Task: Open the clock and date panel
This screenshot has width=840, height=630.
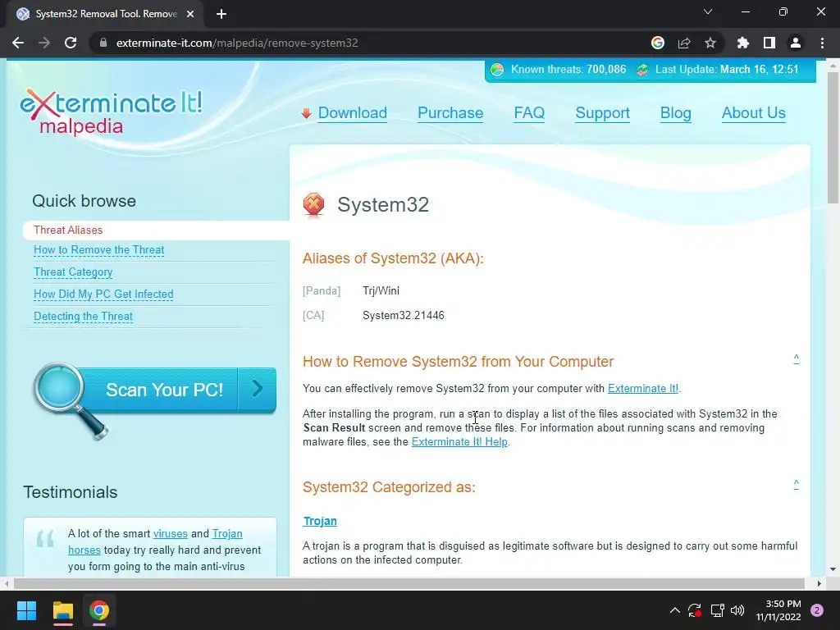Action: tap(778, 610)
